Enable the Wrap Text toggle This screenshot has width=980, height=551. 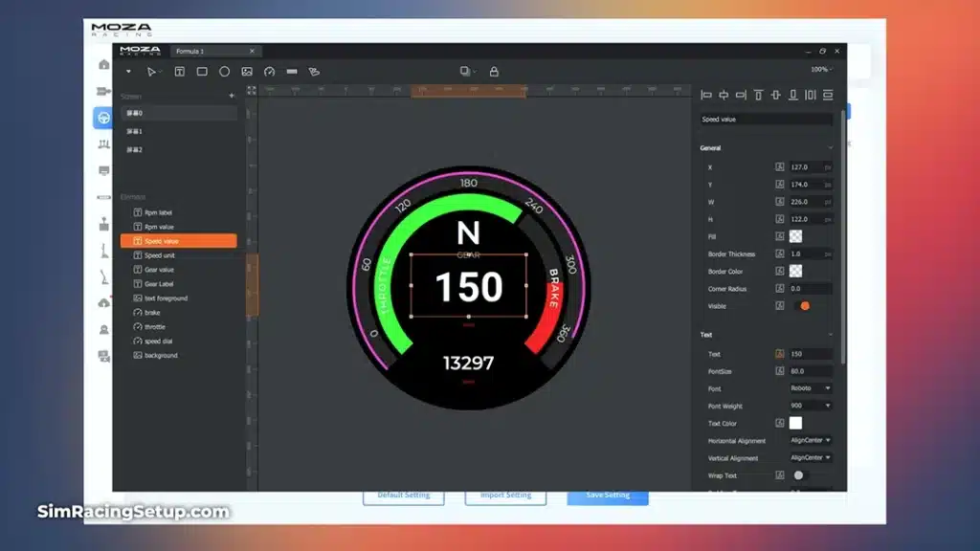point(799,475)
